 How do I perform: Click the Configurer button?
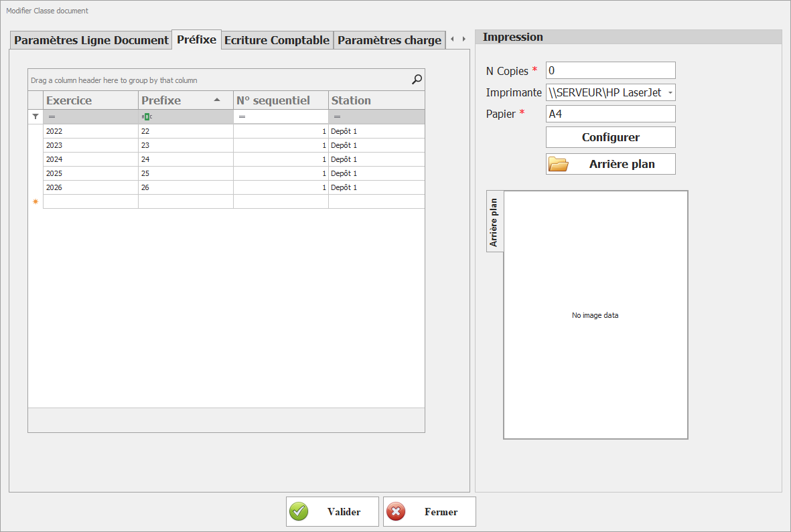[x=610, y=137]
